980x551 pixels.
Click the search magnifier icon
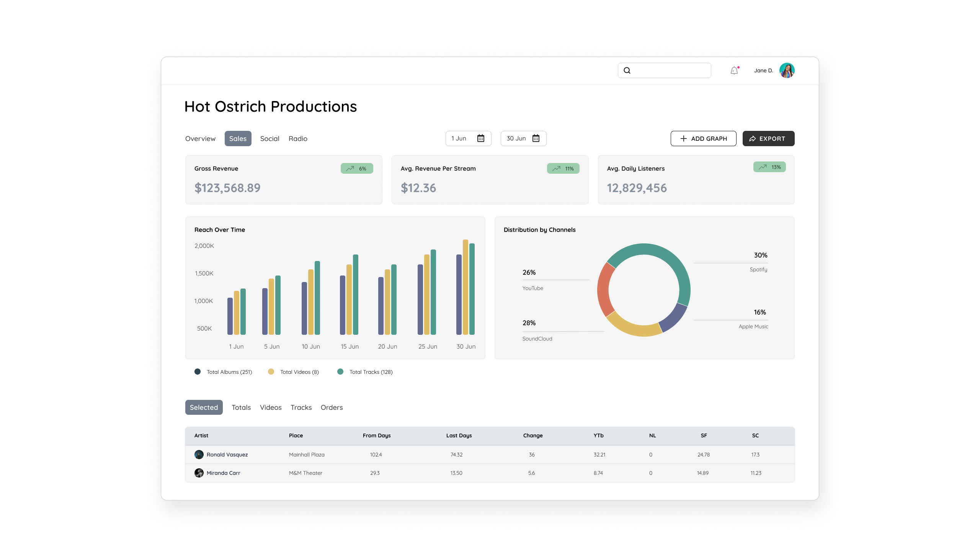click(627, 70)
